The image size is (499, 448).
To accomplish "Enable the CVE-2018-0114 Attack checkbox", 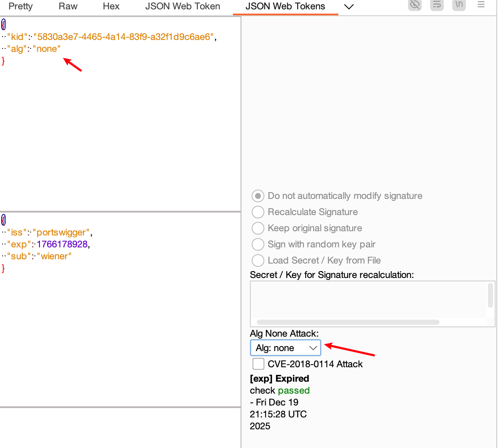I will tap(258, 364).
